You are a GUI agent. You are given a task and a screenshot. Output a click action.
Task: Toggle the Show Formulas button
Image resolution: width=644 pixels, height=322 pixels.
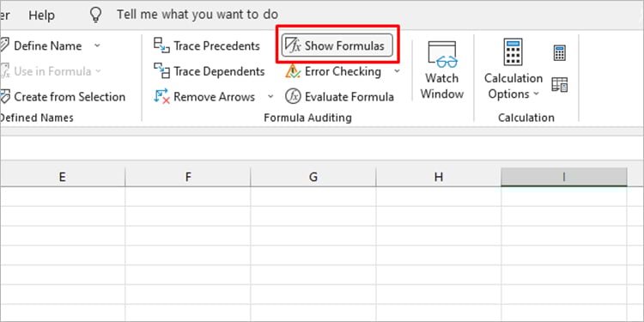(x=337, y=46)
